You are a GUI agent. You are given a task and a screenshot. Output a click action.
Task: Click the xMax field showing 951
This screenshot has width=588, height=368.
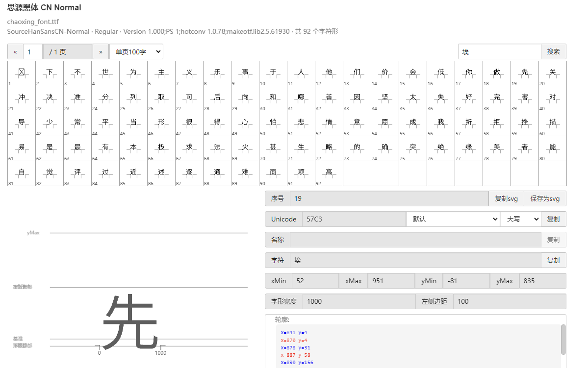click(x=391, y=281)
